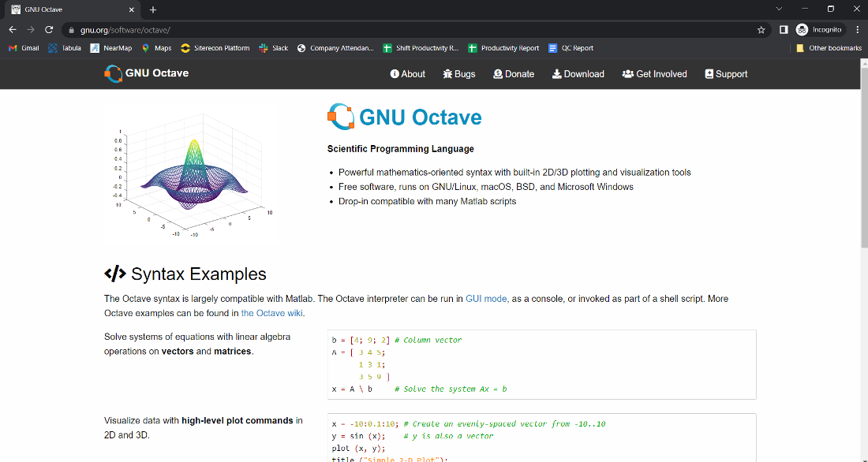Open the Other bookmarks folder
Viewport: 868px width, 462px height.
tap(829, 48)
